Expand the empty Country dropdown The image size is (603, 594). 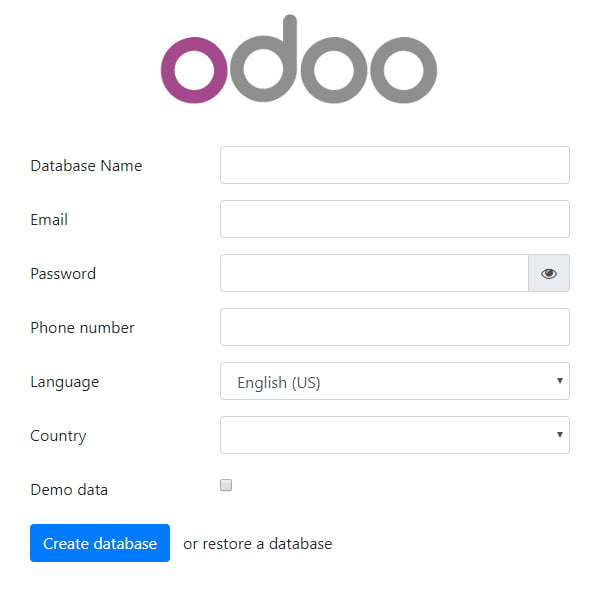[x=394, y=435]
